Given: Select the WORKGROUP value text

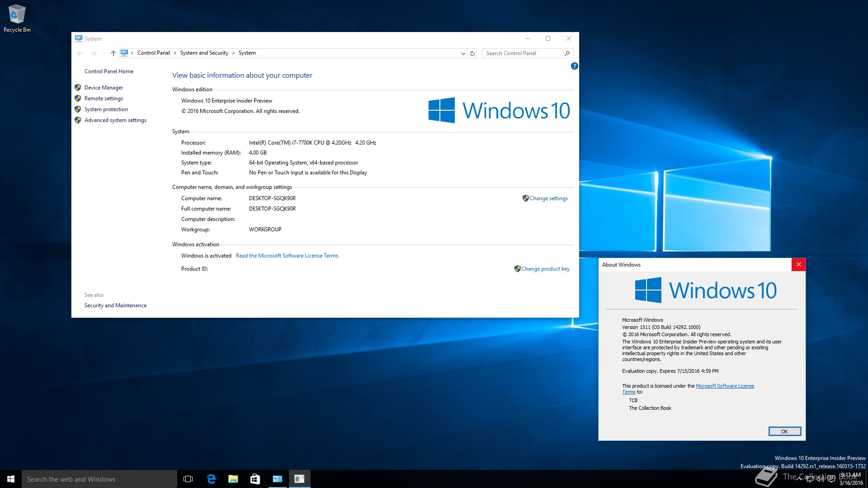Looking at the screenshot, I should 265,230.
